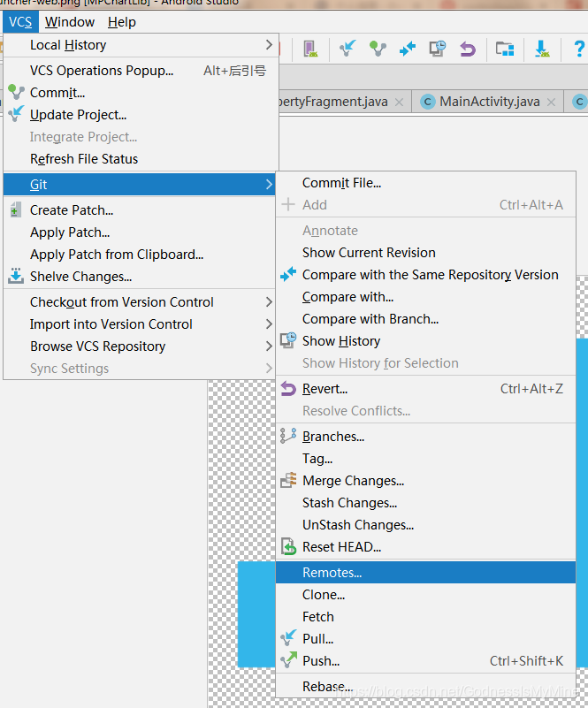Viewport: 588px width, 708px height.
Task: Select Shelve Changes menu entry
Action: (141, 277)
